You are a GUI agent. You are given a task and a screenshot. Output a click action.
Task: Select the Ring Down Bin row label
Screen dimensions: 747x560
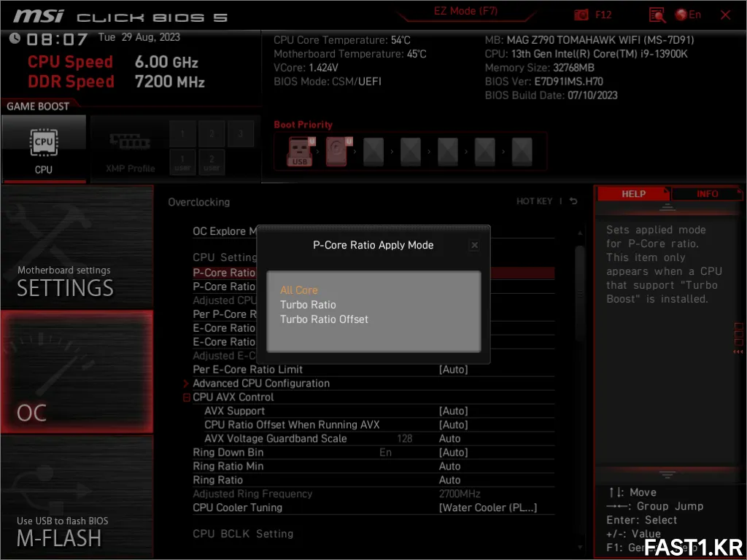228,452
